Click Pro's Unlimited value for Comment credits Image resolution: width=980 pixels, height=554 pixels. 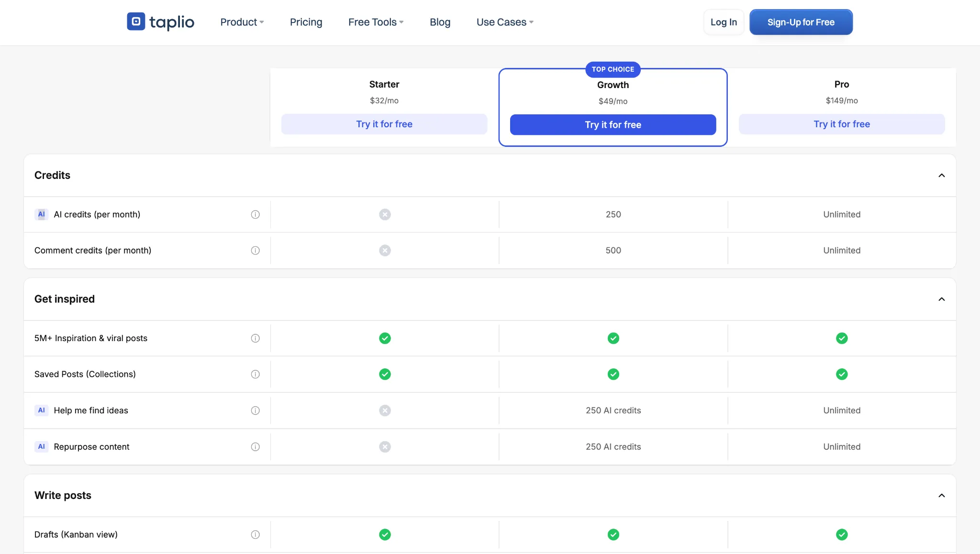[x=842, y=250]
